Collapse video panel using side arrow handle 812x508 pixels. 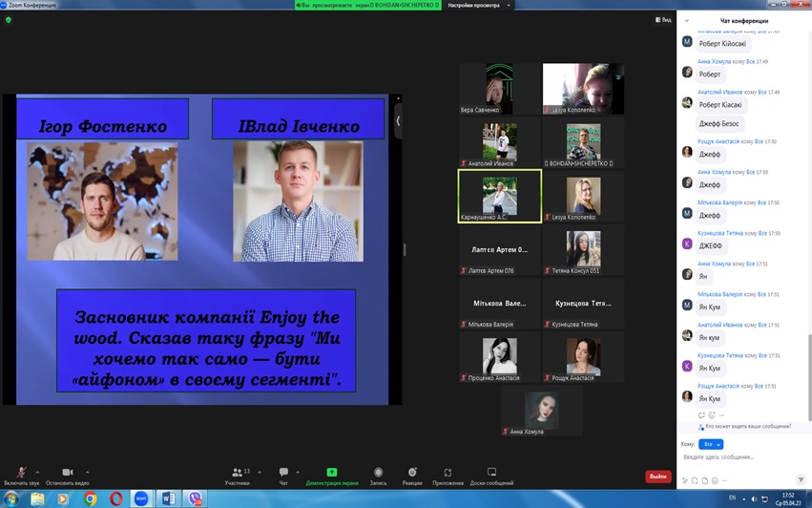[x=398, y=120]
